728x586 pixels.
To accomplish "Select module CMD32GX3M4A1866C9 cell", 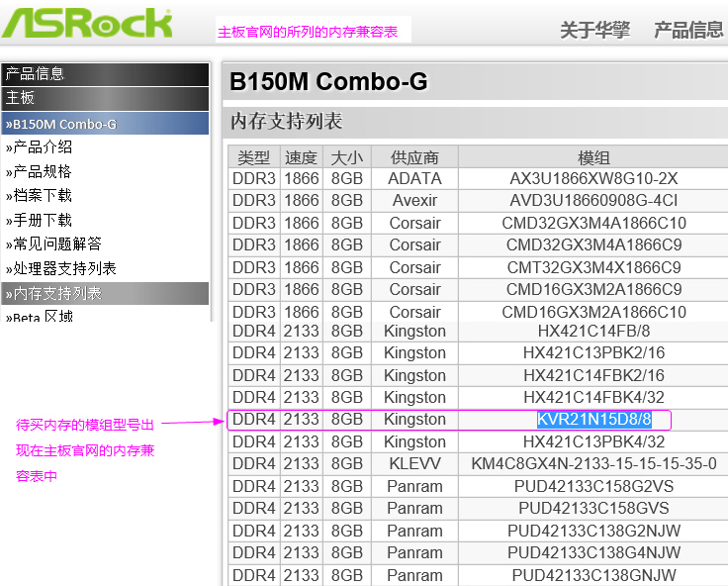I will pyautogui.click(x=593, y=244).
